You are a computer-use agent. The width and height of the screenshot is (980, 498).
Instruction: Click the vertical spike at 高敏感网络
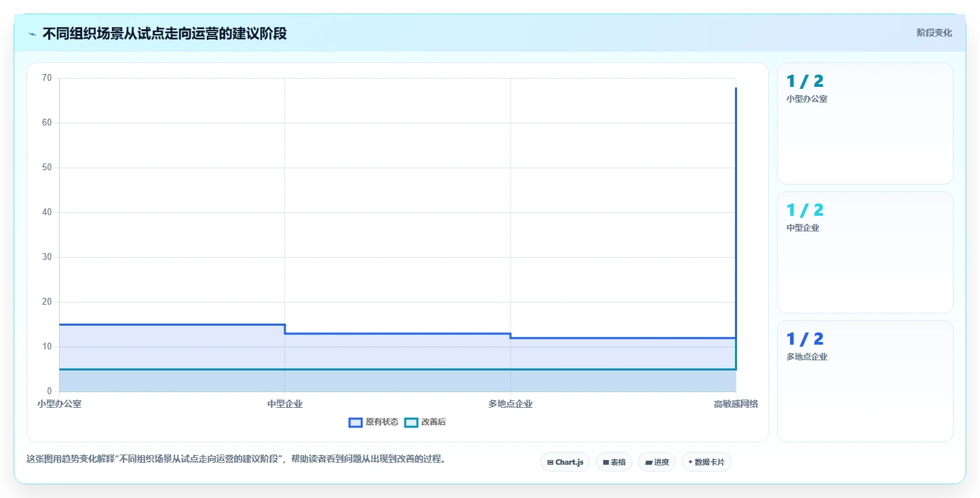point(736,212)
